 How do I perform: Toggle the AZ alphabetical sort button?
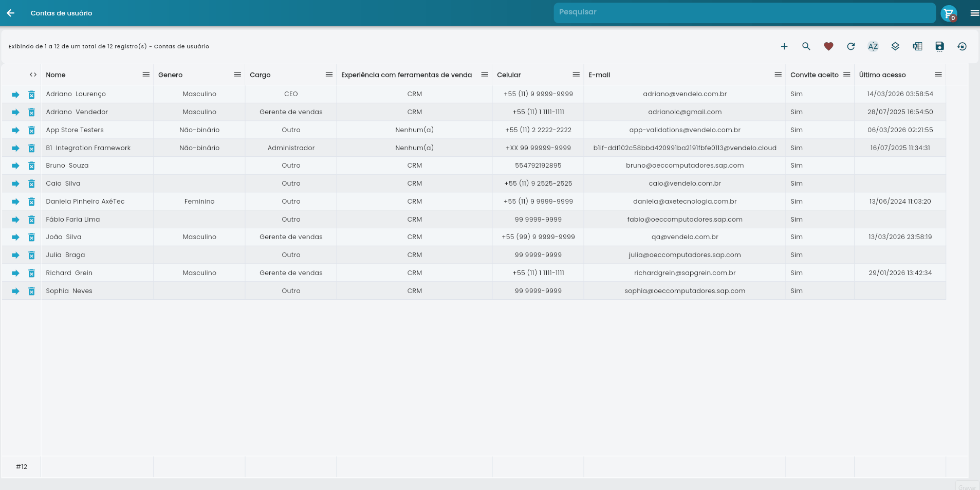(x=873, y=46)
